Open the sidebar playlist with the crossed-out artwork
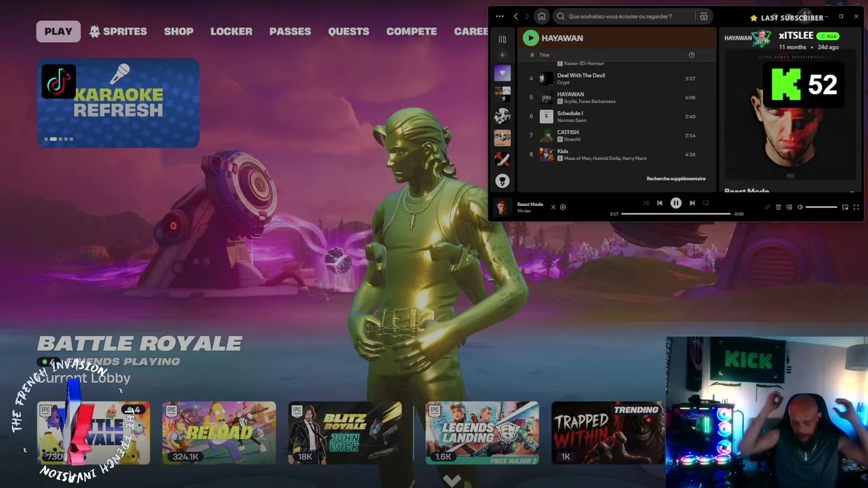The height and width of the screenshot is (488, 868). click(x=502, y=159)
